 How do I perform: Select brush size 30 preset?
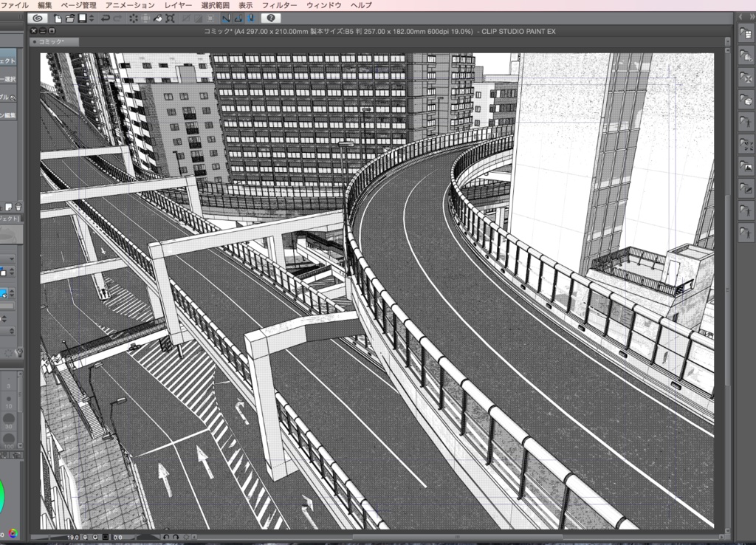pos(9,422)
